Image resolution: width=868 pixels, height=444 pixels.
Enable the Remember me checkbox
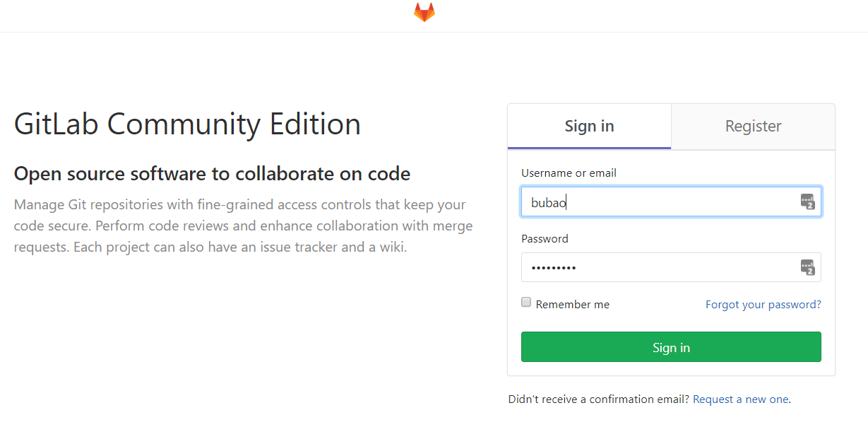[526, 303]
